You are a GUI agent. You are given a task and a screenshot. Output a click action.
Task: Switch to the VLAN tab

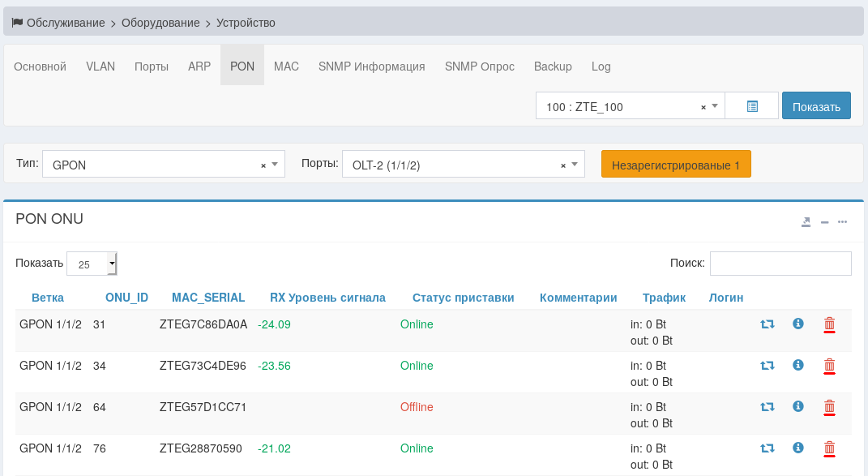(100, 66)
